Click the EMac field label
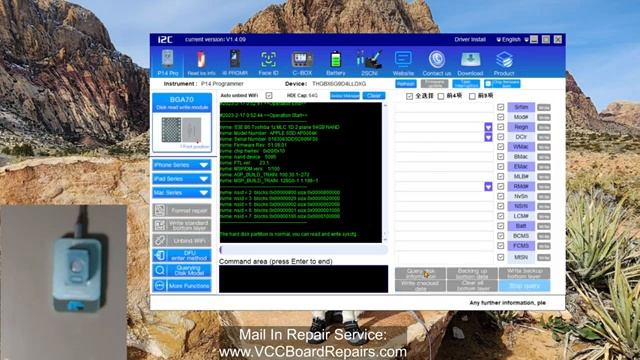 tap(521, 167)
